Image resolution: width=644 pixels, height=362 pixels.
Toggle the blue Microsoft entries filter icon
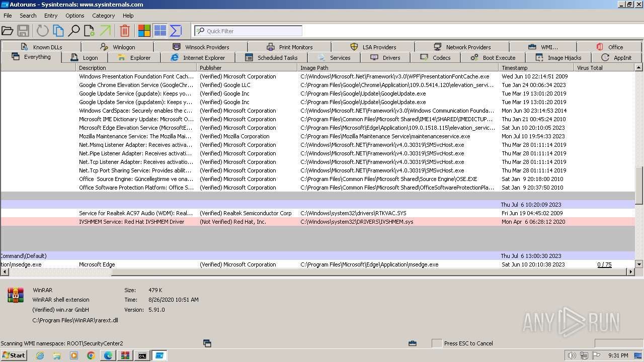(160, 31)
